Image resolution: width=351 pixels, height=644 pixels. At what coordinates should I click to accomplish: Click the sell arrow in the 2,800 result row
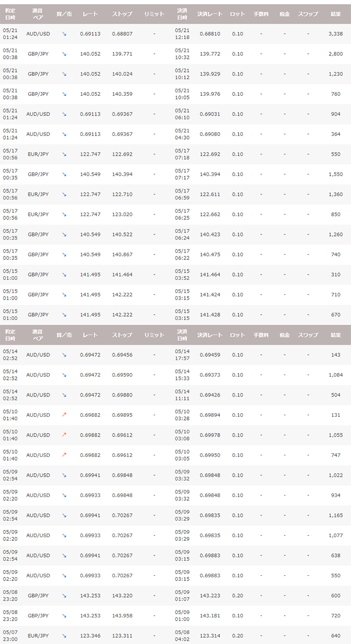pyautogui.click(x=64, y=54)
